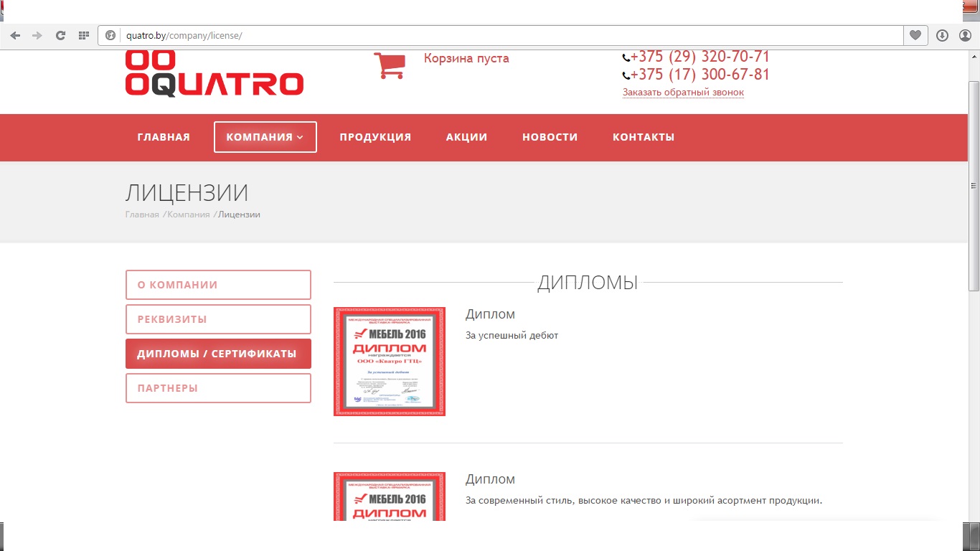Screen dimensions: 980x551
Task: Open the Новости menu item
Action: click(550, 137)
